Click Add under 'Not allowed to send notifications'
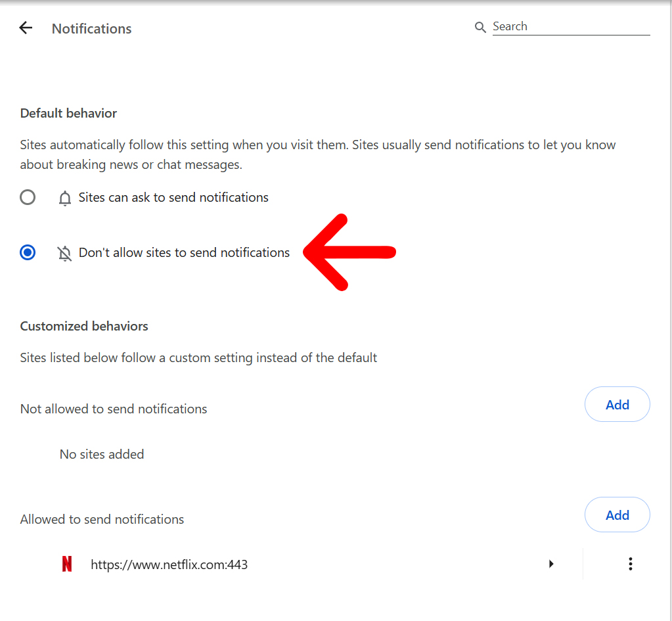Viewport: 672px width, 621px height. (617, 404)
